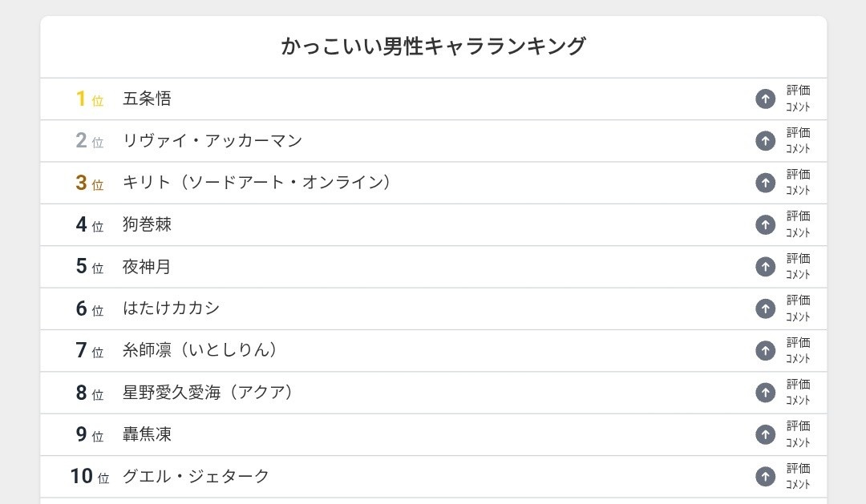The width and height of the screenshot is (866, 504).
Task: Open the 糸師凛(いとしりん) entry
Action: (x=202, y=350)
